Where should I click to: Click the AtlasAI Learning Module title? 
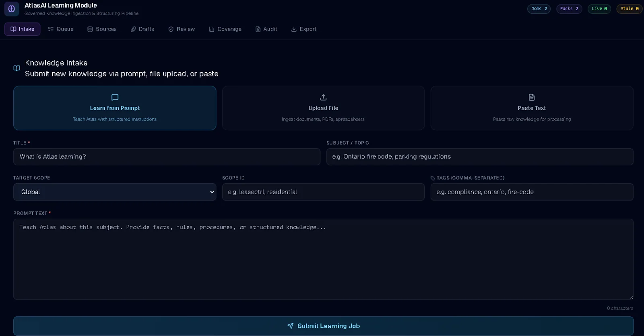pyautogui.click(x=61, y=5)
